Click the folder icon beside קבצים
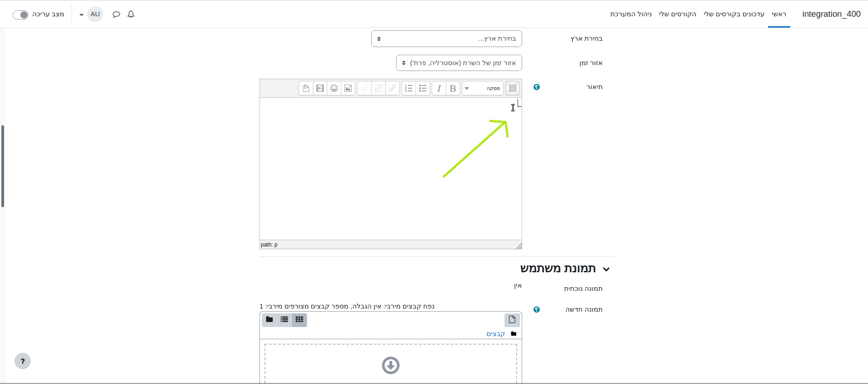Viewport: 868px width, 384px height. point(514,334)
